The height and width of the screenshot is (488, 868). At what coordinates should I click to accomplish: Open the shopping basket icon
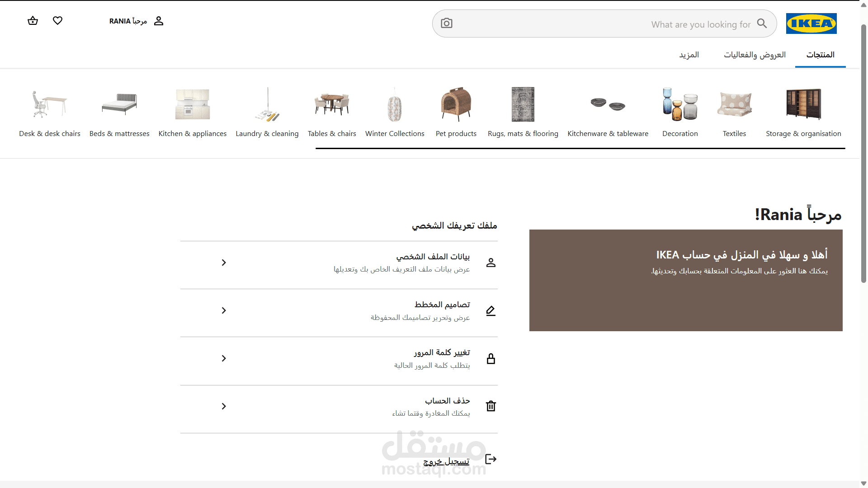33,21
